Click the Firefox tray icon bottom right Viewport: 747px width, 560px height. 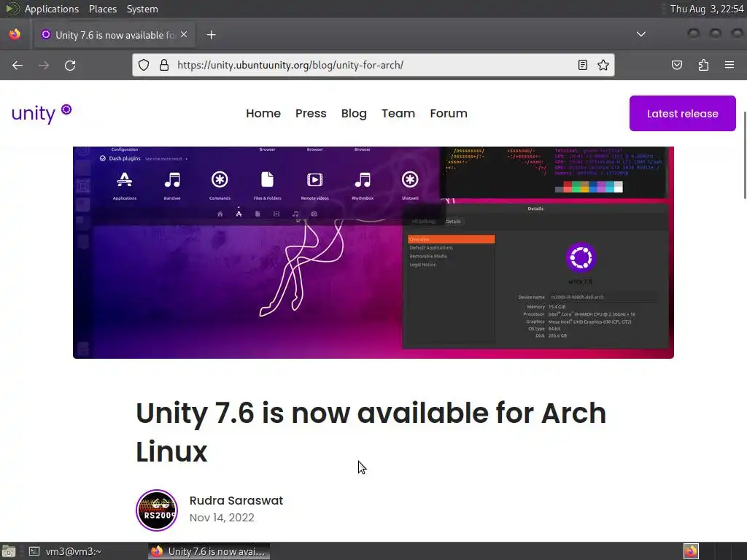(x=691, y=551)
